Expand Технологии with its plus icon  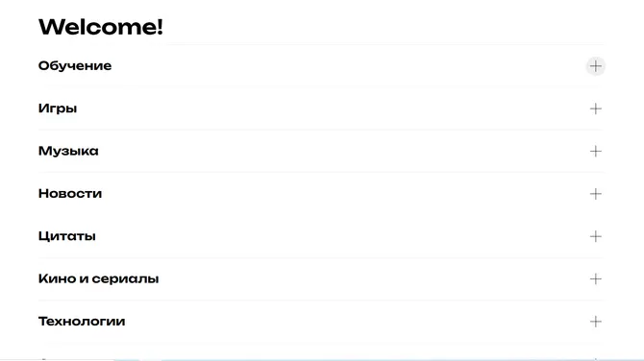point(596,322)
